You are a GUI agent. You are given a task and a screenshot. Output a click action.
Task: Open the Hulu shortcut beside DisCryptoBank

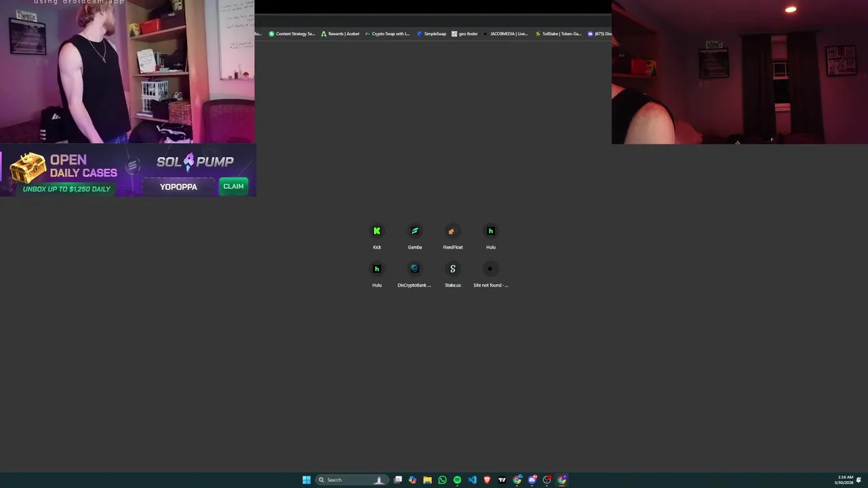coord(377,274)
